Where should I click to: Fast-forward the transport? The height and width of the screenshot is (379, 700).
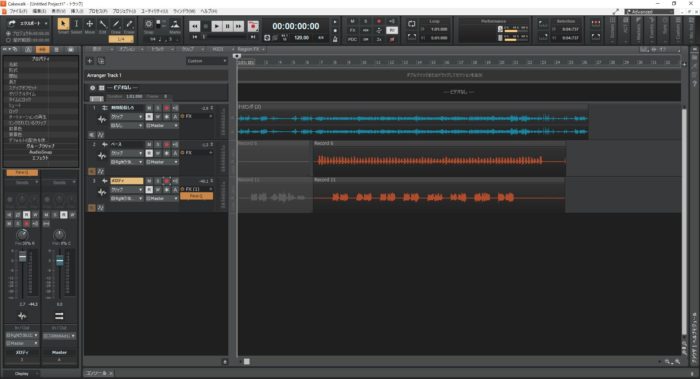tap(239, 26)
